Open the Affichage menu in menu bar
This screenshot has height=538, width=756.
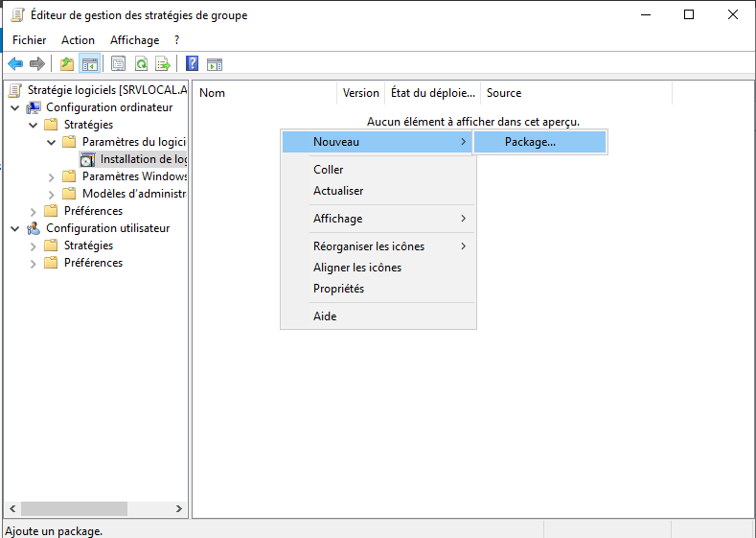click(x=134, y=40)
